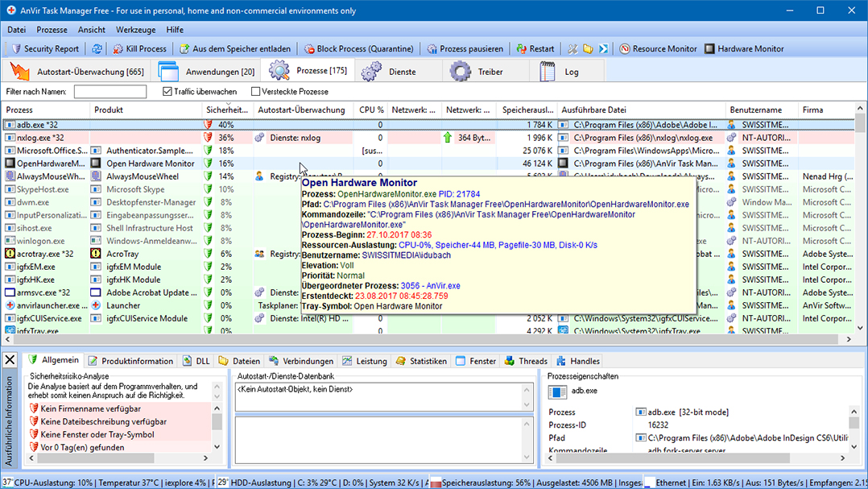The image size is (868, 489).
Task: Click the user icon in adb.exe Benutzername cell
Action: 731,125
